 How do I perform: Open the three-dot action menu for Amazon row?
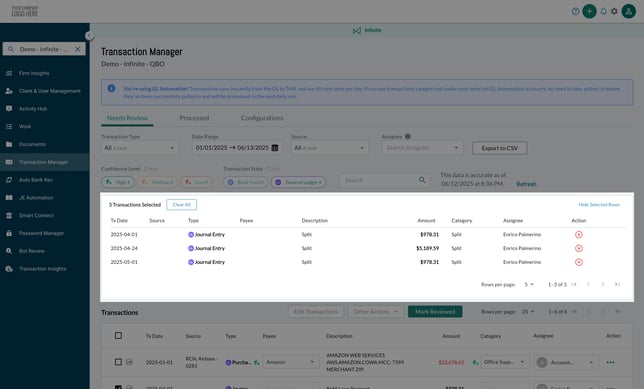tap(610, 362)
